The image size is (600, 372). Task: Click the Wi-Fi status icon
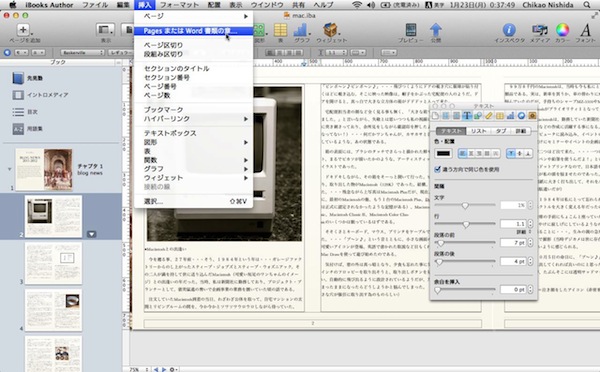click(357, 5)
